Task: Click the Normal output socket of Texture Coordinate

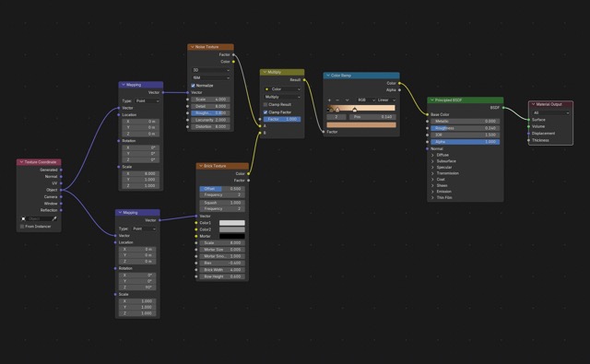Action: click(x=61, y=176)
